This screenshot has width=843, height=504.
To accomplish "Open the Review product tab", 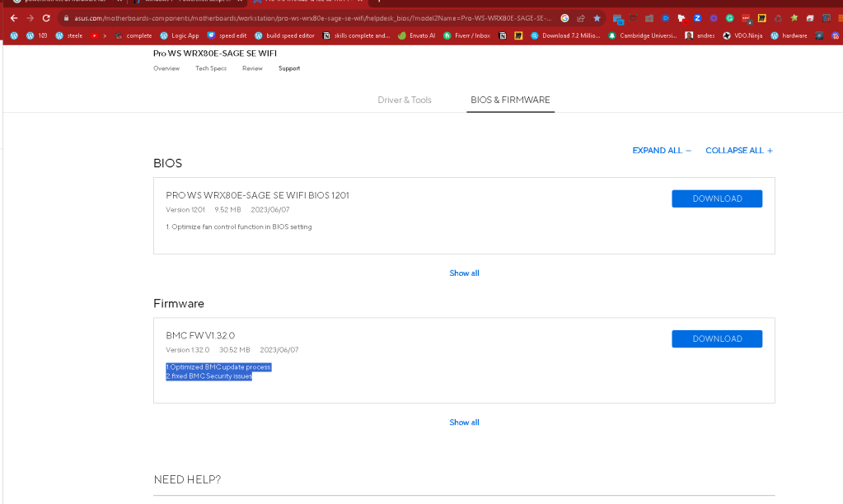I will [x=252, y=68].
